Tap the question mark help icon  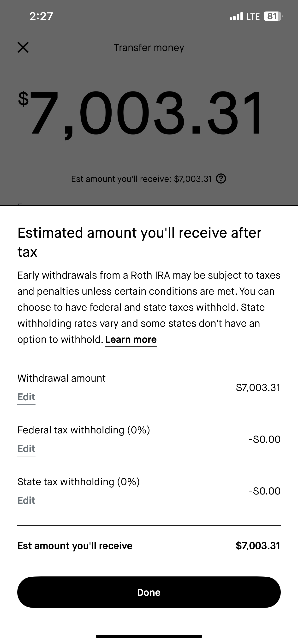[x=221, y=179]
